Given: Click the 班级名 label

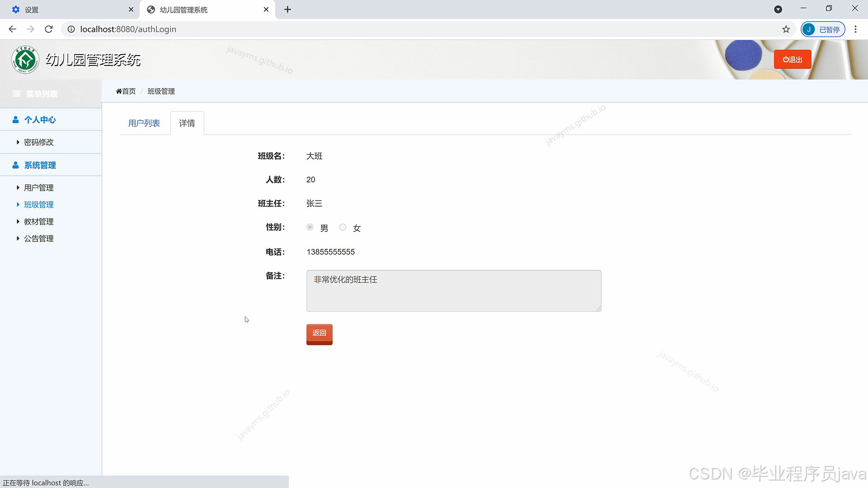Looking at the screenshot, I should click(x=271, y=156).
